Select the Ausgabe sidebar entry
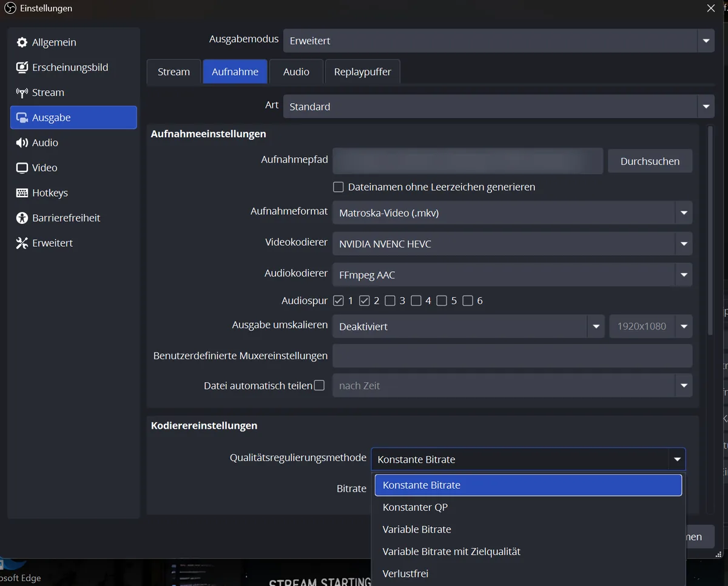The height and width of the screenshot is (586, 728). pyautogui.click(x=73, y=118)
